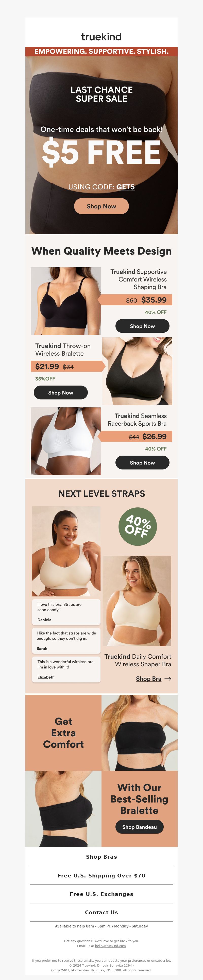Shop Now for the $35.99 Shaping Bra
Image resolution: width=203 pixels, height=980 pixels.
142,326
